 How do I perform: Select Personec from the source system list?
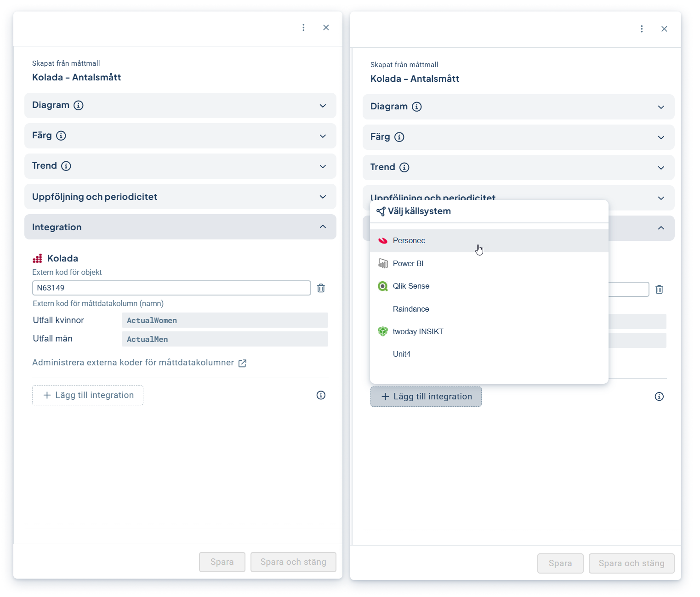[409, 241]
